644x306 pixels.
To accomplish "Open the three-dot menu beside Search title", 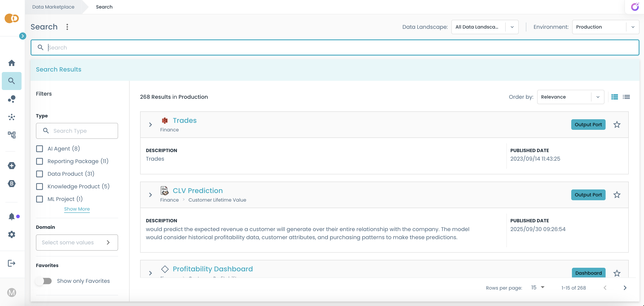I will point(67,27).
